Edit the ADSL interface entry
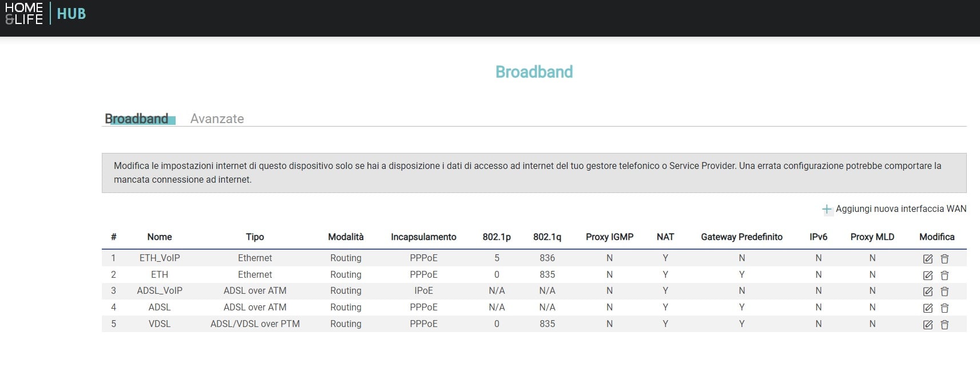980x382 pixels. [x=927, y=308]
